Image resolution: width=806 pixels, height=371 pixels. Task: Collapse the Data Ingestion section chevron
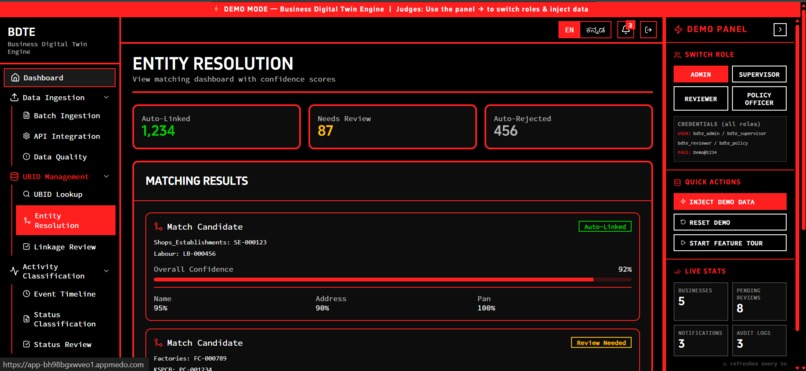(x=106, y=98)
